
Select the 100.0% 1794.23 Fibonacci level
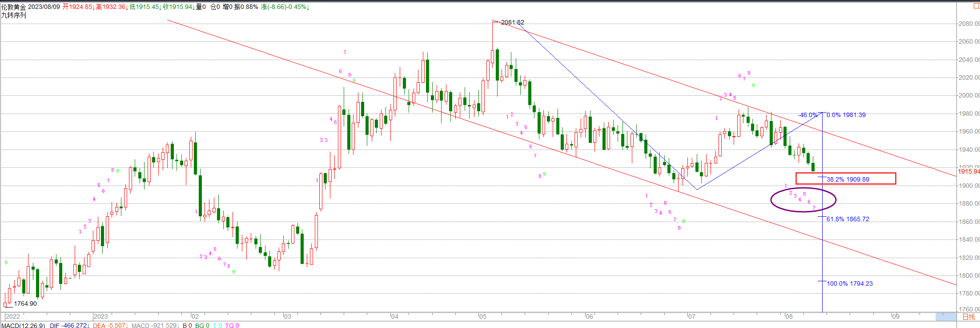pos(849,283)
